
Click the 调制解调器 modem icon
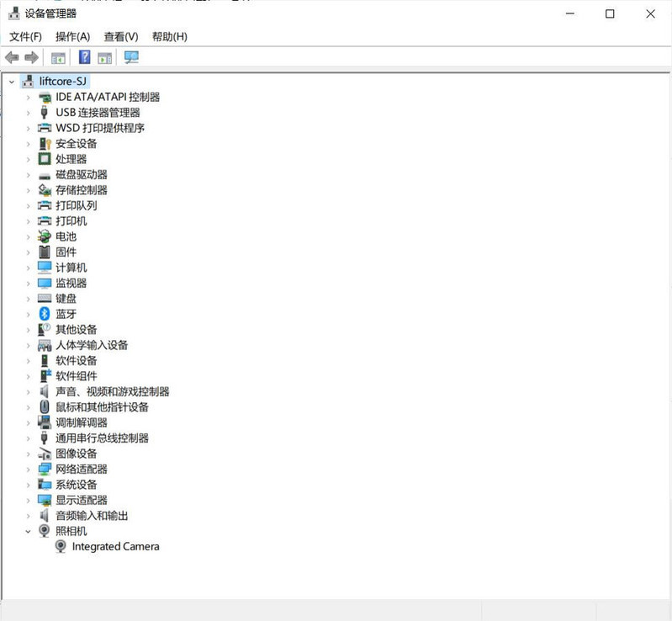click(45, 422)
